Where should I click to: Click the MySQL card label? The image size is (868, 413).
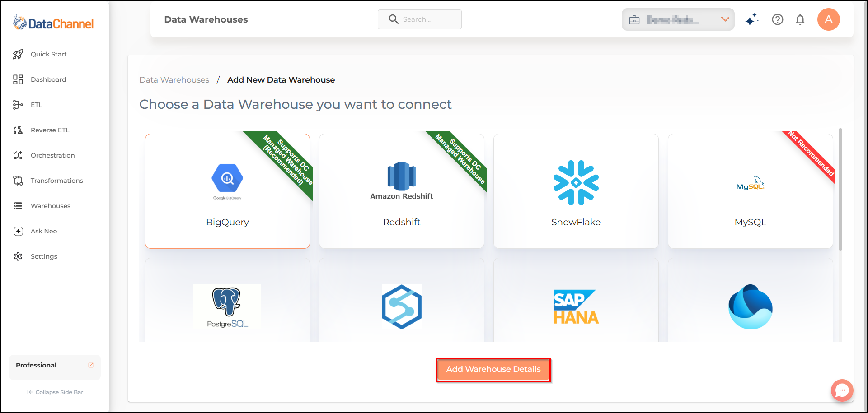tap(751, 222)
